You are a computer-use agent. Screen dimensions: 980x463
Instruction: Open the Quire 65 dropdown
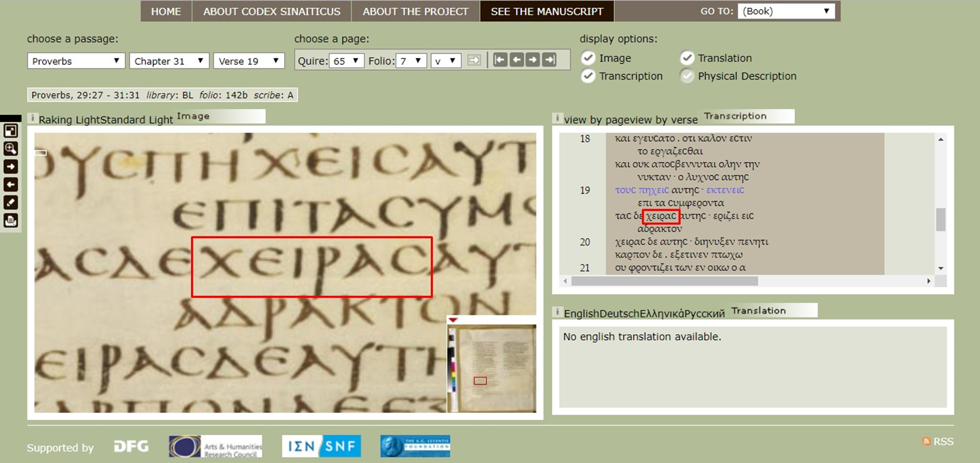(x=346, y=61)
